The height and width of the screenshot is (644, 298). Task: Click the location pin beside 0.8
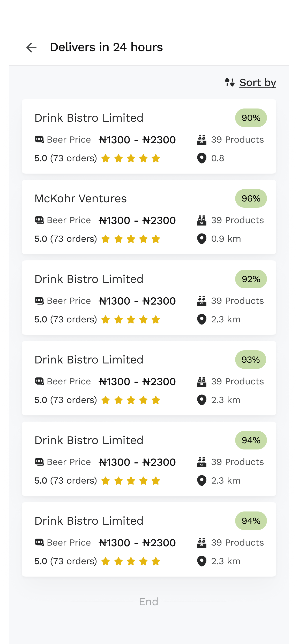[202, 158]
